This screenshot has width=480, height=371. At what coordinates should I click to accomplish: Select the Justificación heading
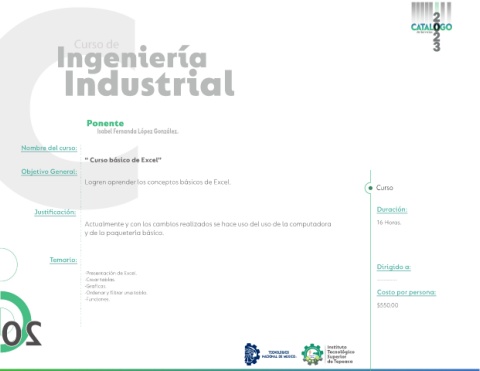(x=55, y=212)
